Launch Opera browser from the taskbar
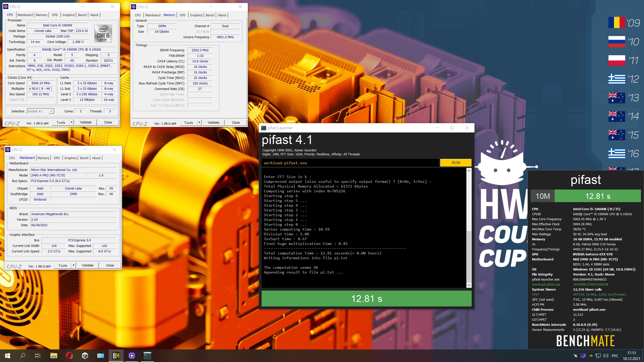Screen dimensions: 644x362 [x=69, y=356]
